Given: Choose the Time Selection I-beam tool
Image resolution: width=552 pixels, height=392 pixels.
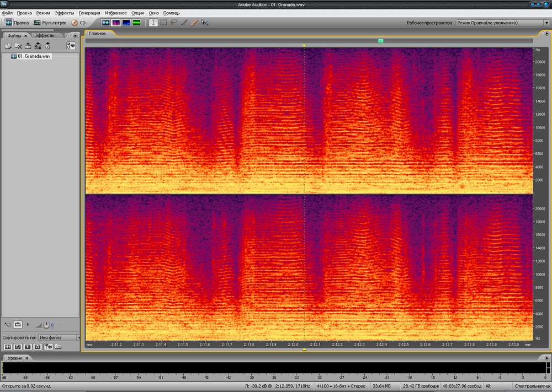Looking at the screenshot, I should pyautogui.click(x=153, y=23).
